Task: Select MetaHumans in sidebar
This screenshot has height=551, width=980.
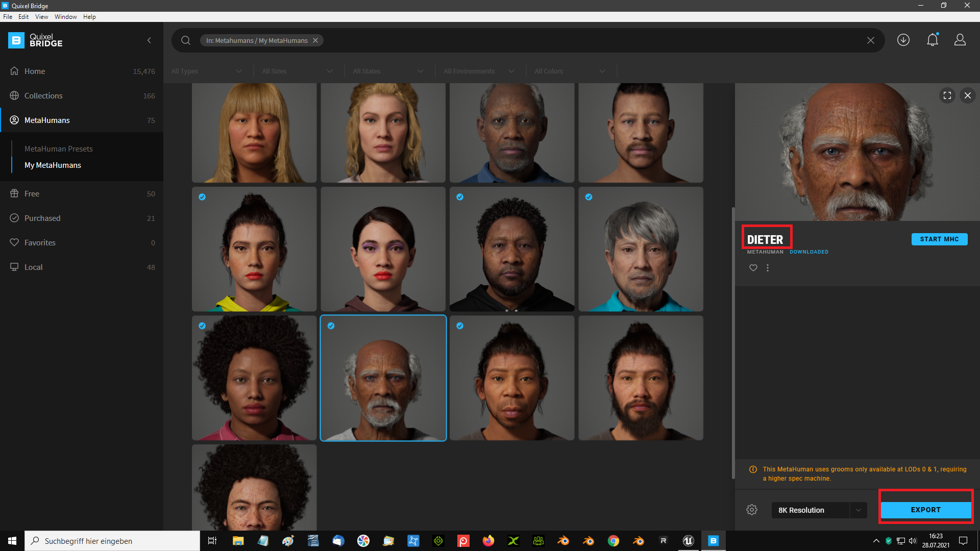Action: (82, 120)
